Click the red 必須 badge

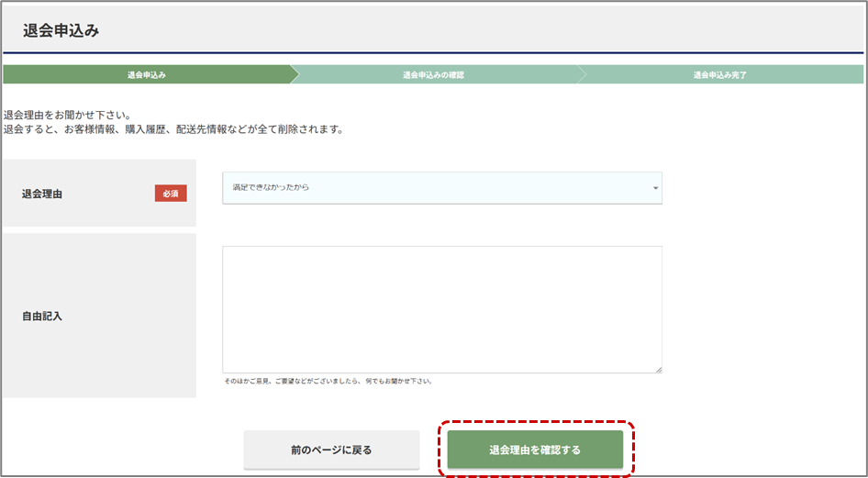pos(171,194)
